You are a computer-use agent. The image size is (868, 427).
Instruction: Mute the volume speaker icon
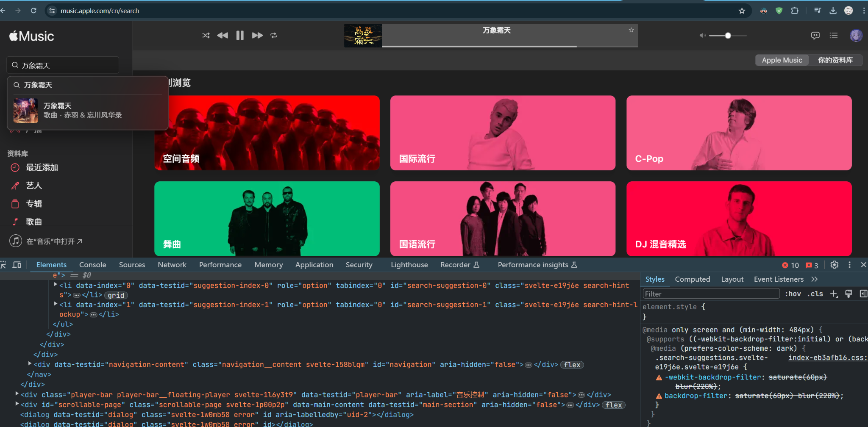click(702, 36)
